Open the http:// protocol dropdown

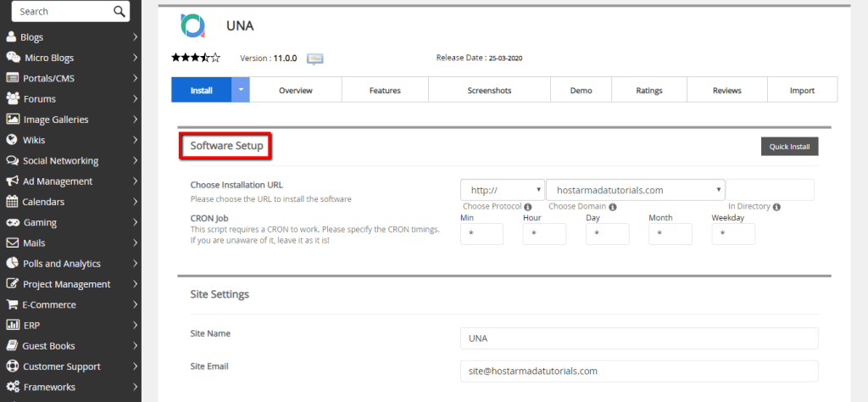point(503,190)
